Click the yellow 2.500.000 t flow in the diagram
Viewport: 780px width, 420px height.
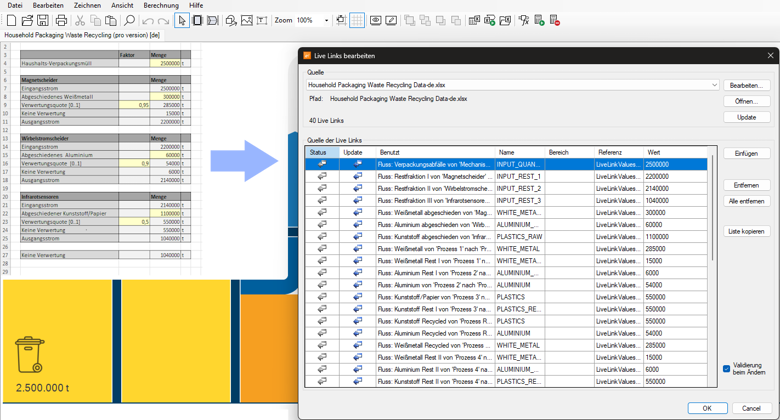pyautogui.click(x=57, y=340)
